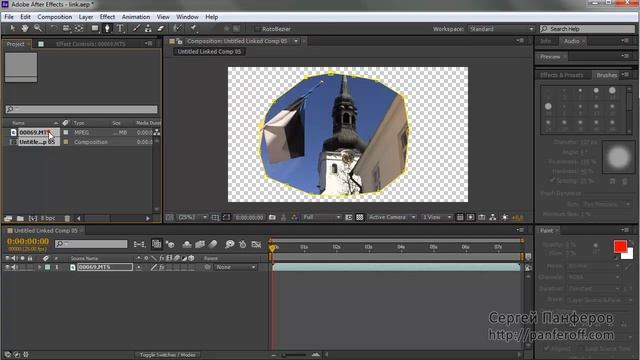Expand the 00069.MTS layer twirl arrow
Viewport: 640px width, 360px height.
click(x=40, y=267)
